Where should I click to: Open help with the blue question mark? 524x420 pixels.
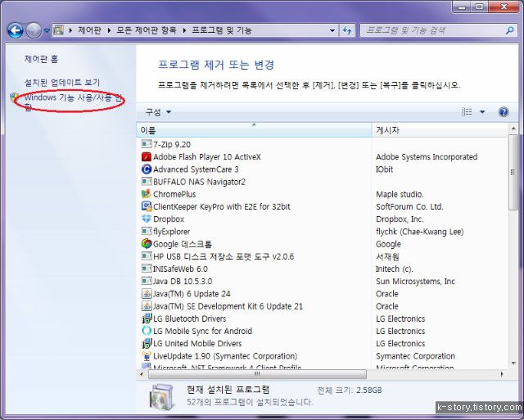pyautogui.click(x=504, y=112)
